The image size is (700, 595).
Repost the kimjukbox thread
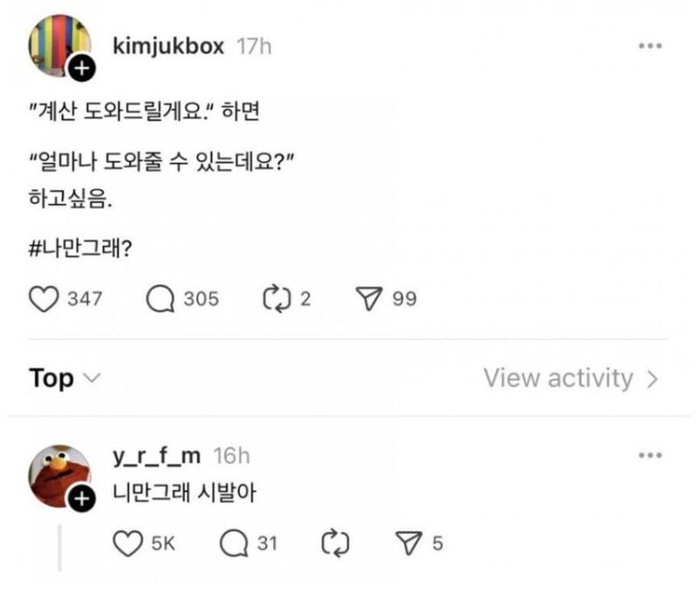coord(276,299)
